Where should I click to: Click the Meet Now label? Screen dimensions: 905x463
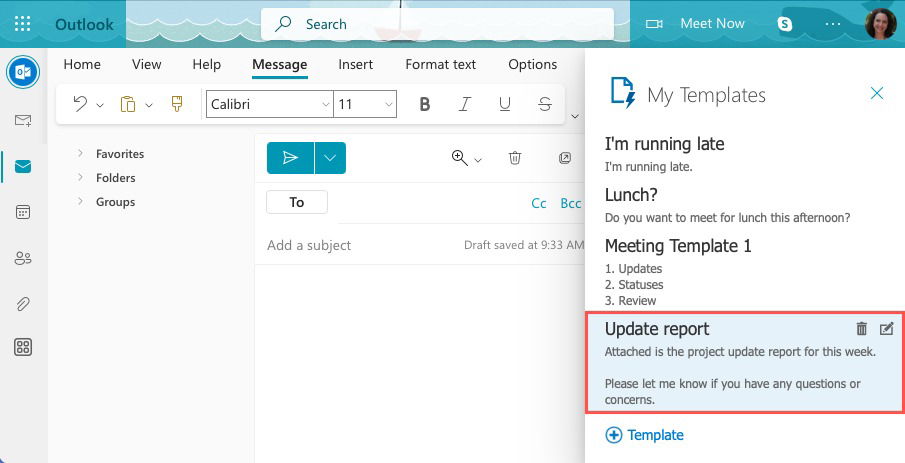[712, 24]
